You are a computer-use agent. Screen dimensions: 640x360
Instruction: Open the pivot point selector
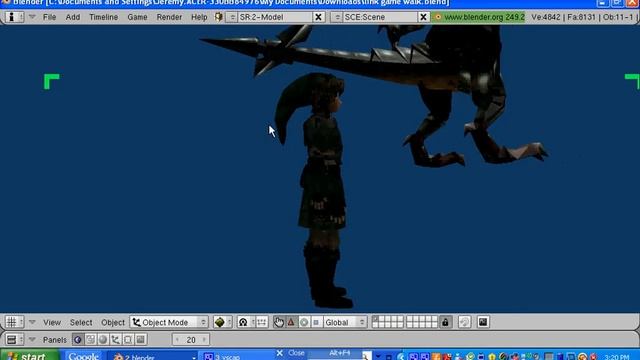pos(246,322)
